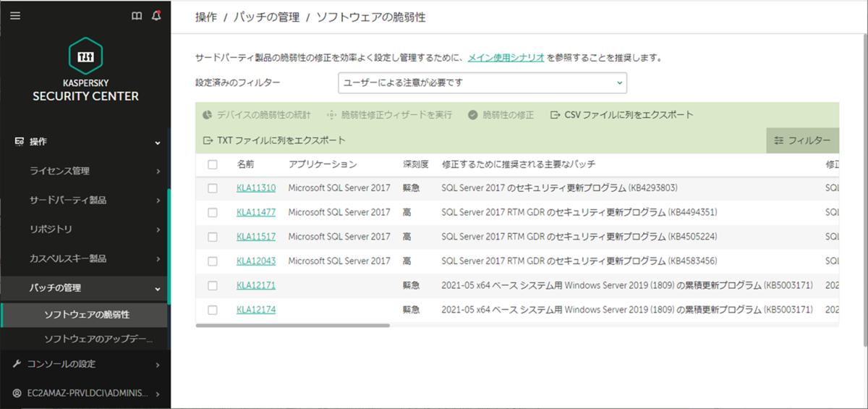Click 操作 in the breadcrumb
The width and height of the screenshot is (868, 409).
[206, 17]
